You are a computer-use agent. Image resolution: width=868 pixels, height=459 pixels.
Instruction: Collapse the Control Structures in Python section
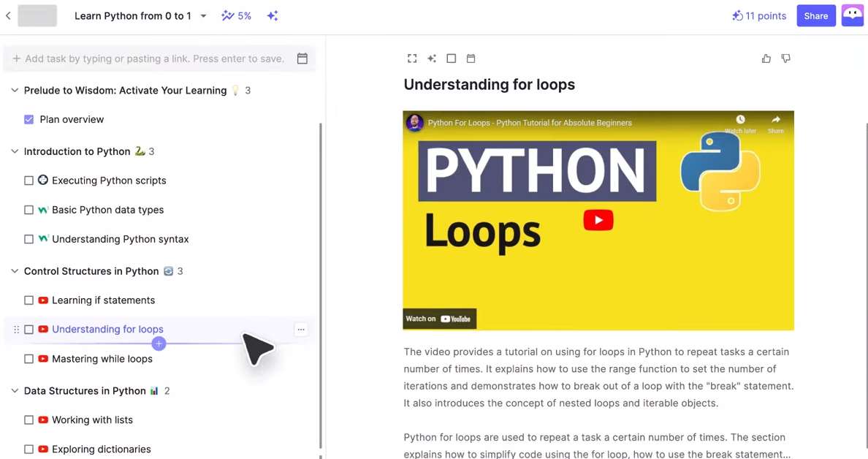coord(15,270)
